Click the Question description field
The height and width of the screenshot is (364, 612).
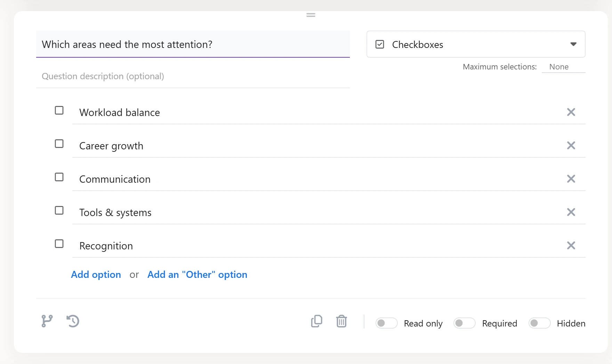tap(193, 76)
